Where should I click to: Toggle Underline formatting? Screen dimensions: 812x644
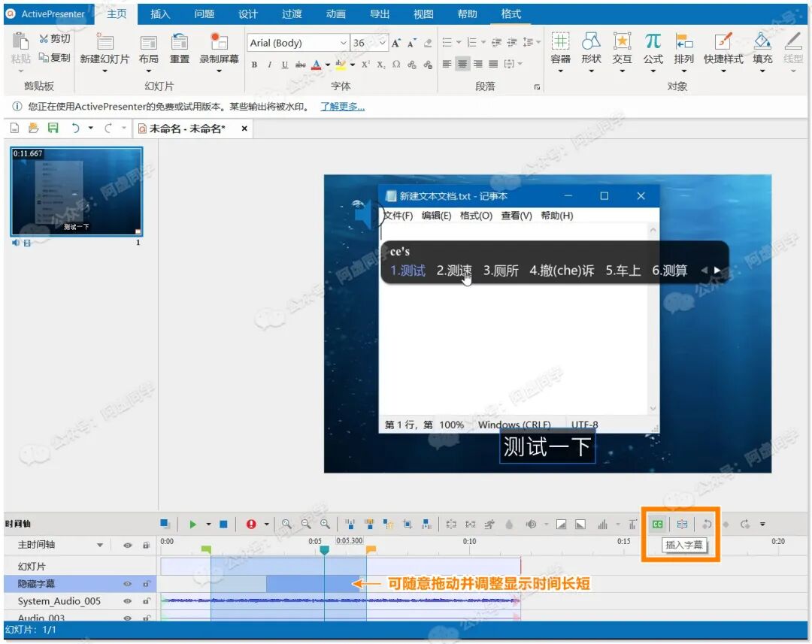(285, 64)
